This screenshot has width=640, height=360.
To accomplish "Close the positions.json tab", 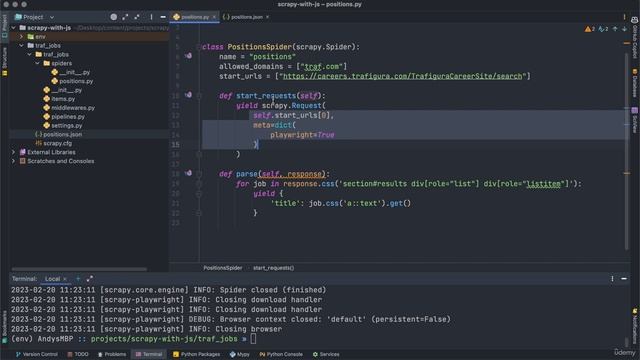I will (x=267, y=17).
